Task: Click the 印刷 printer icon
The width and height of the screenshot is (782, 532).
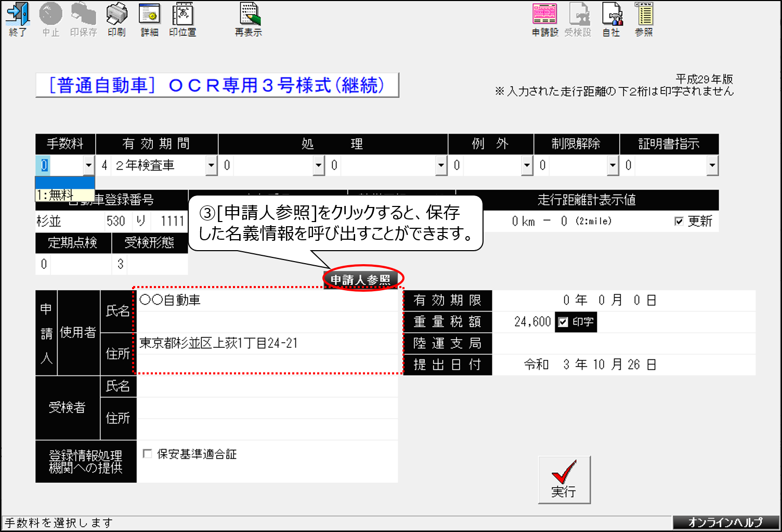Action: (116, 19)
